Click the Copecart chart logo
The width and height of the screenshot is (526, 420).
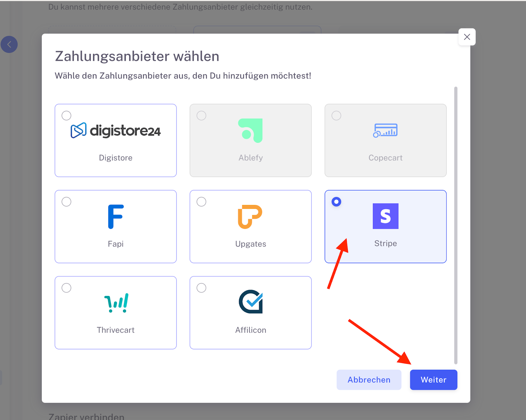pyautogui.click(x=385, y=130)
